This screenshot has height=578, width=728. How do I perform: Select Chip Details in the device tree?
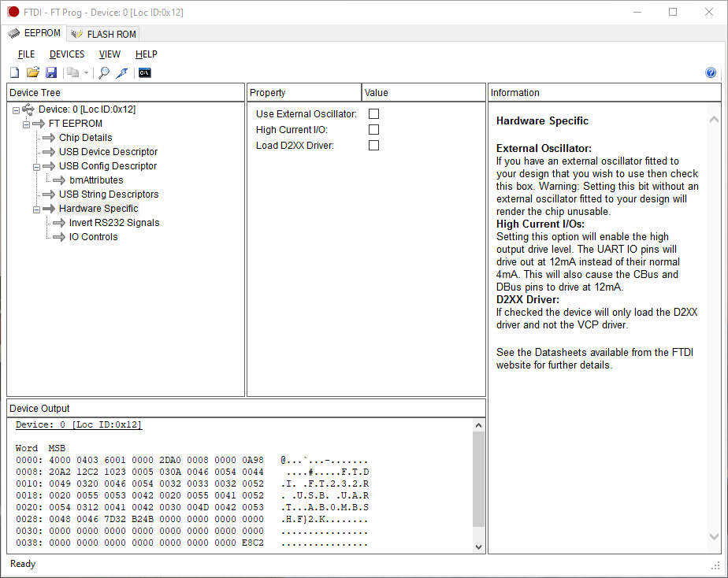(85, 138)
